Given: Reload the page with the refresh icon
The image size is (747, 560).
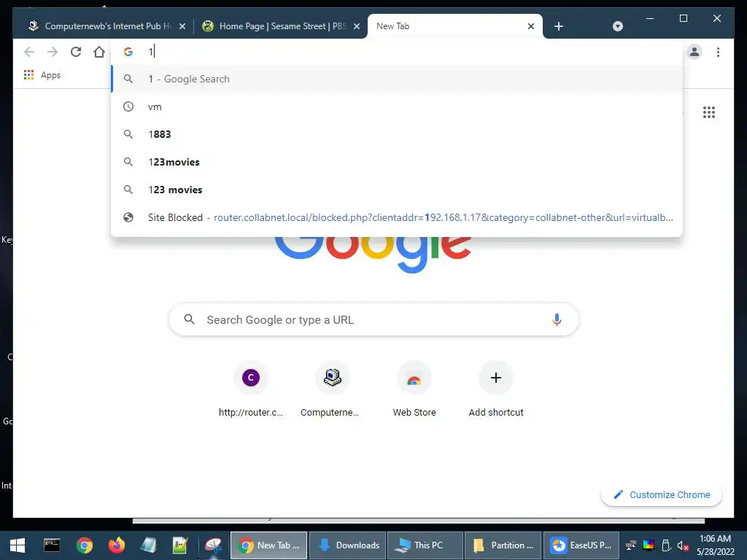Looking at the screenshot, I should [76, 52].
